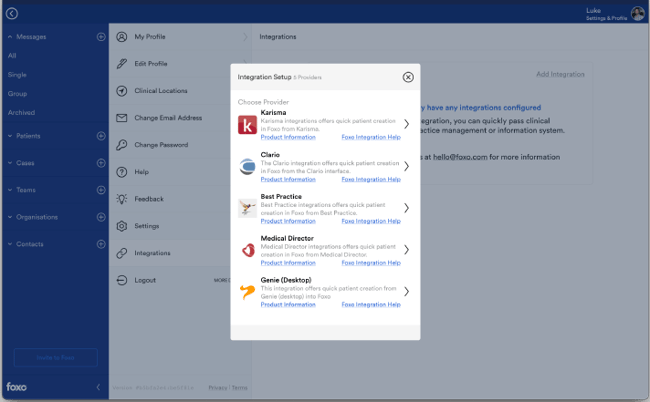Click the hello@foxo.com email link

coord(460,157)
